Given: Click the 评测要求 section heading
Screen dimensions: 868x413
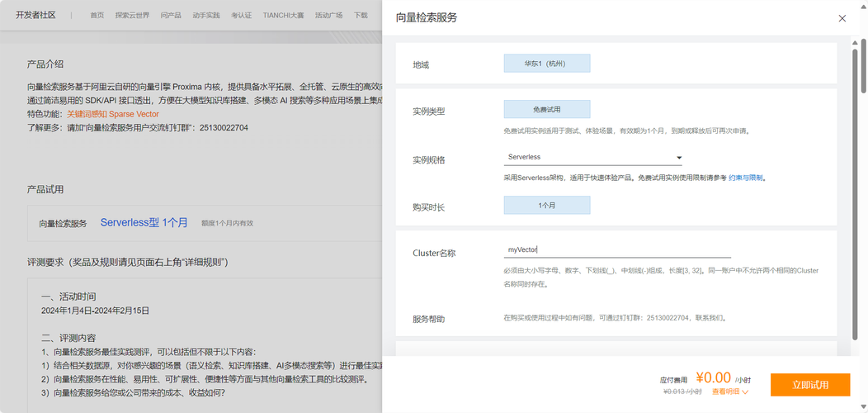Looking at the screenshot, I should tap(128, 262).
